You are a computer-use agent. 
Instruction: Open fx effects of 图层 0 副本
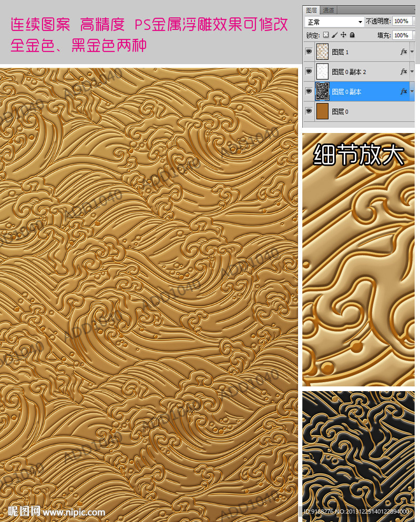click(x=403, y=91)
